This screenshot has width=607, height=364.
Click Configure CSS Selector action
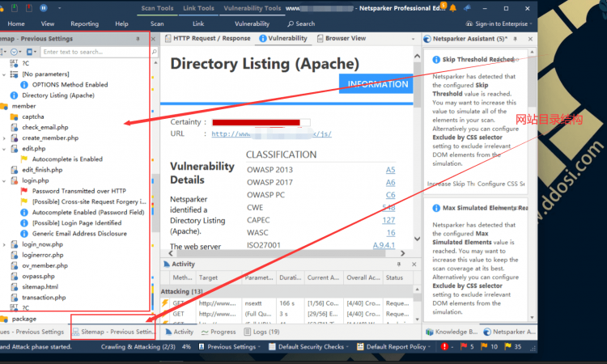(x=501, y=184)
